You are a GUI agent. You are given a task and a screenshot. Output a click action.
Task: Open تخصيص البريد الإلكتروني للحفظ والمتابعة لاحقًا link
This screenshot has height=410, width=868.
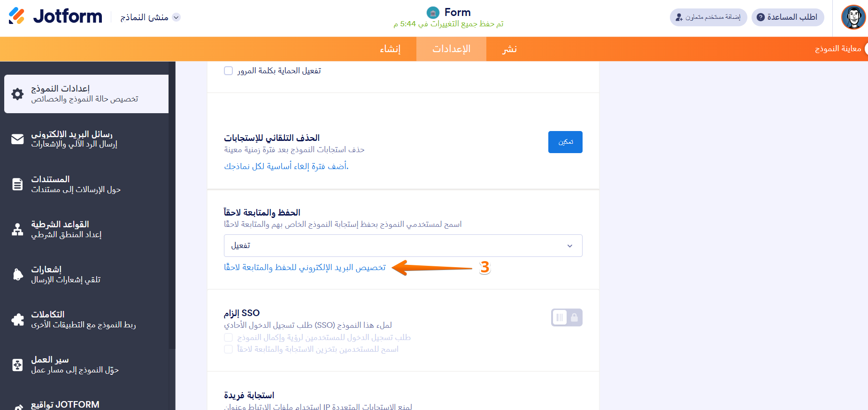coord(305,267)
